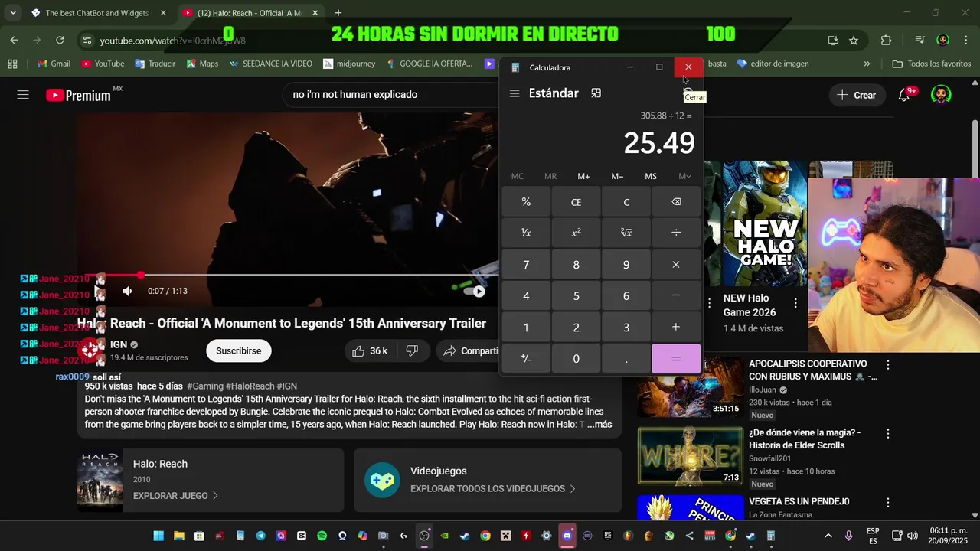Open the Historia de Elder Scrolls video title

805,439
